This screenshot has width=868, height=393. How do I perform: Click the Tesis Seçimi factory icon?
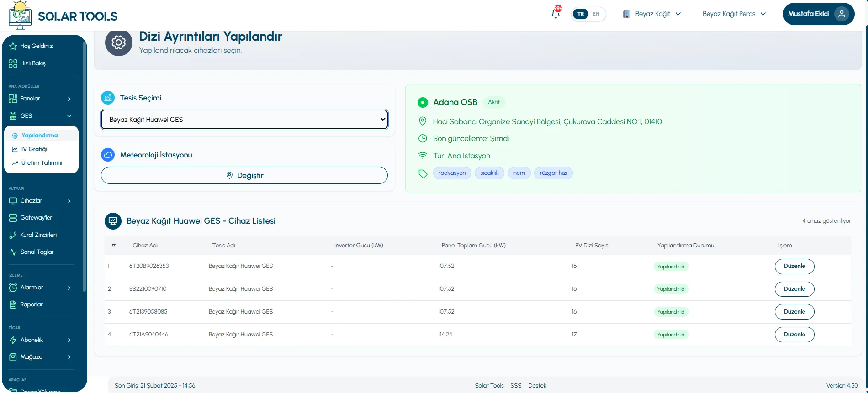108,98
